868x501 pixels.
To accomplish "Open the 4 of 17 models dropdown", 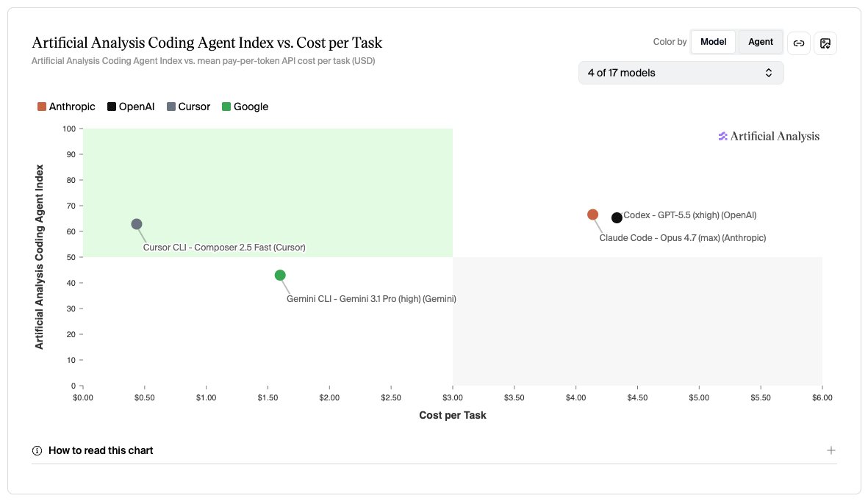I will pos(681,73).
